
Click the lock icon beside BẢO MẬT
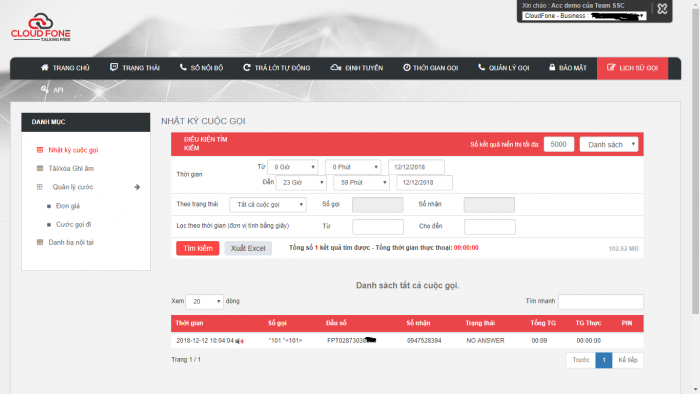(x=552, y=67)
